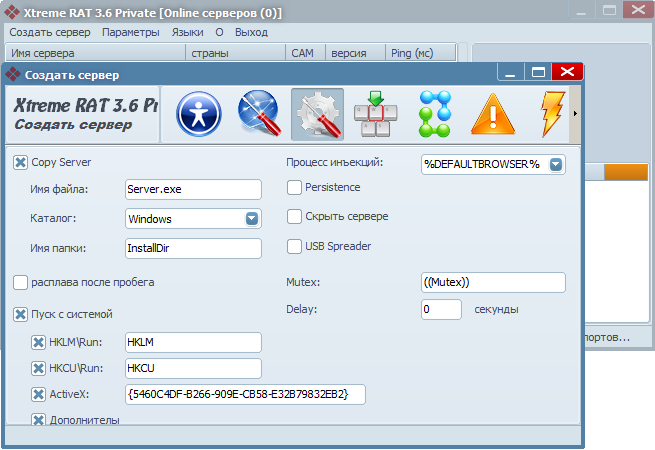Click the HKCU\Run value field
This screenshot has width=655, height=450.
click(193, 368)
